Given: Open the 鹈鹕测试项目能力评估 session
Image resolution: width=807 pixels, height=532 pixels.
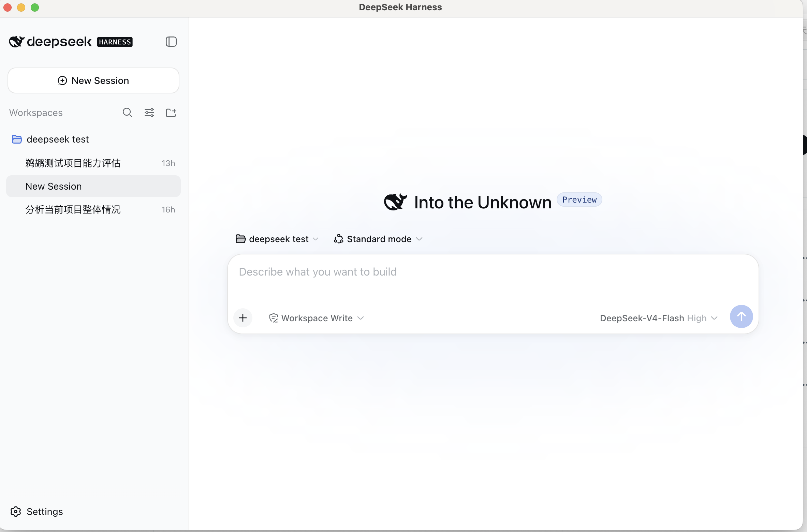Looking at the screenshot, I should click(93, 163).
